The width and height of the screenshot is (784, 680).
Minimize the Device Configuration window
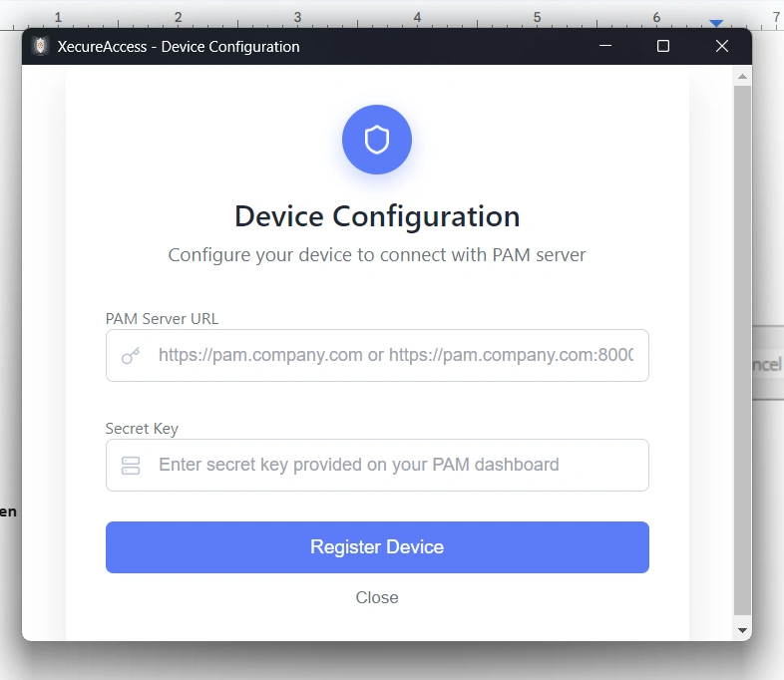pos(605,46)
